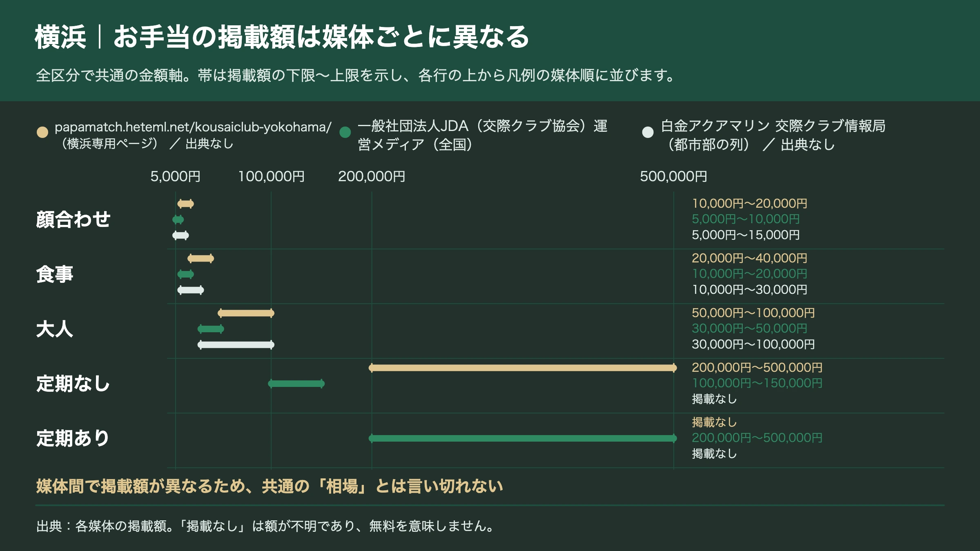Select the 食事 row label

point(55,274)
